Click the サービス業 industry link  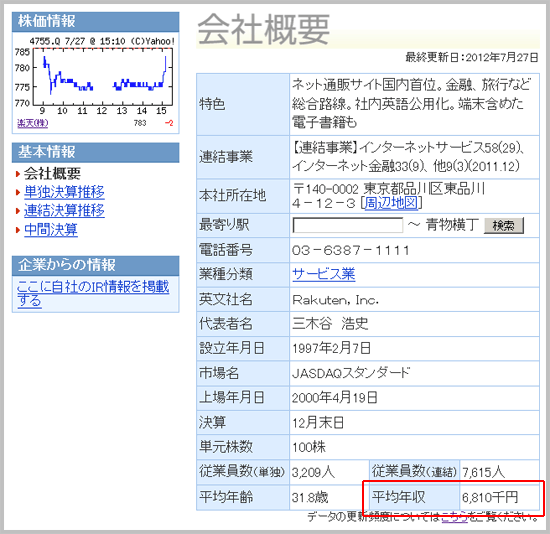click(x=323, y=274)
